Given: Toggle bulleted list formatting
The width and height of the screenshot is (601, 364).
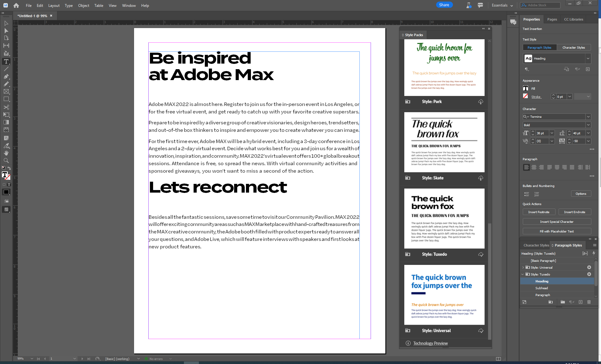Looking at the screenshot, I should click(x=526, y=194).
